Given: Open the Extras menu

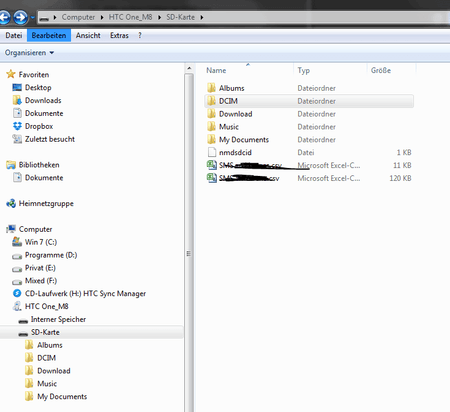Looking at the screenshot, I should 119,35.
